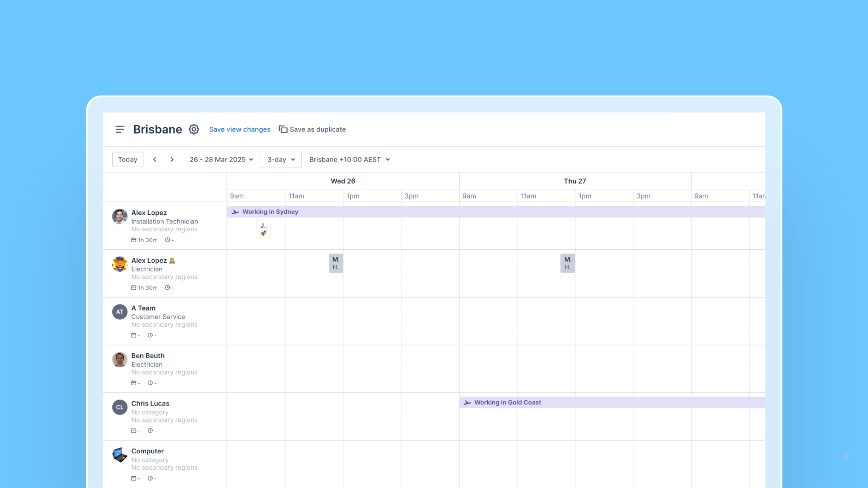Open the A Team resource name
The height and width of the screenshot is (488, 868).
tap(143, 308)
